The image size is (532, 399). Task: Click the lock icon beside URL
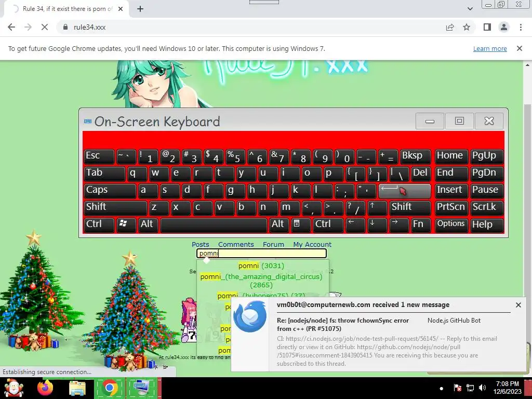pyautogui.click(x=65, y=27)
